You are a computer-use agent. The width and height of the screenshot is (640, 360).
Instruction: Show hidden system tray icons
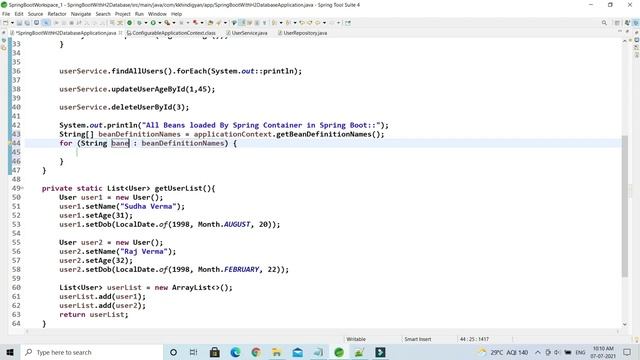pyautogui.click(x=538, y=352)
